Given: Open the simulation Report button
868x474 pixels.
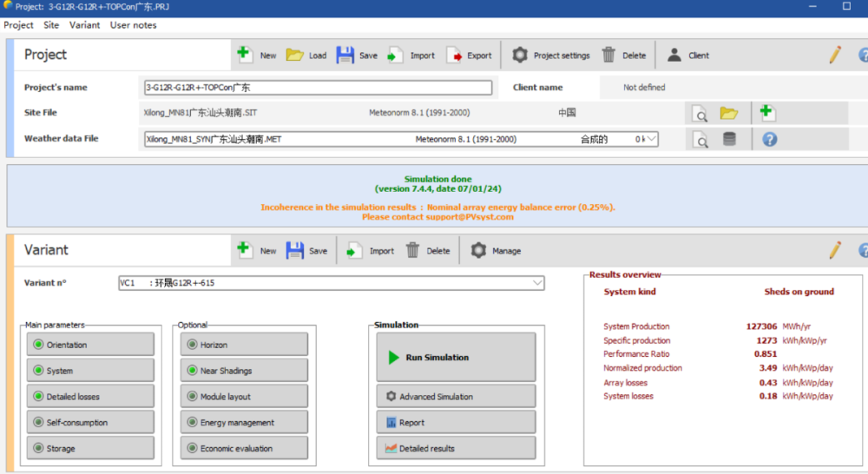Looking at the screenshot, I should (456, 423).
